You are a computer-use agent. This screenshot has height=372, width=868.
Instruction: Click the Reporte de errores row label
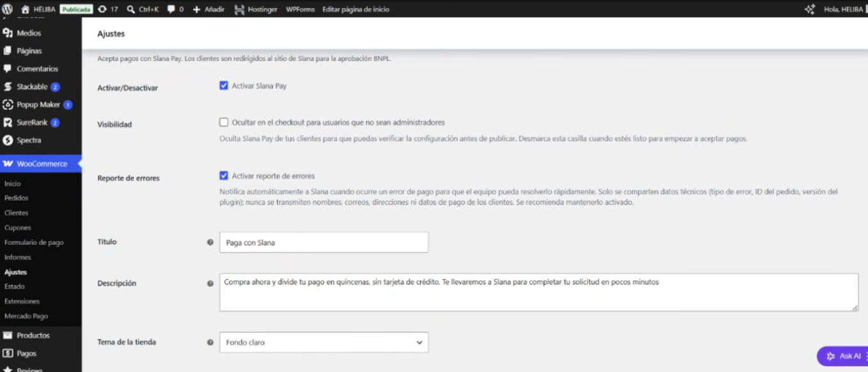point(129,178)
